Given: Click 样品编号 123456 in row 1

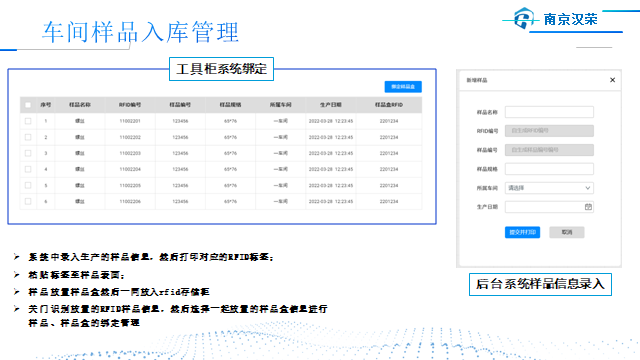Looking at the screenshot, I should click(x=180, y=121).
